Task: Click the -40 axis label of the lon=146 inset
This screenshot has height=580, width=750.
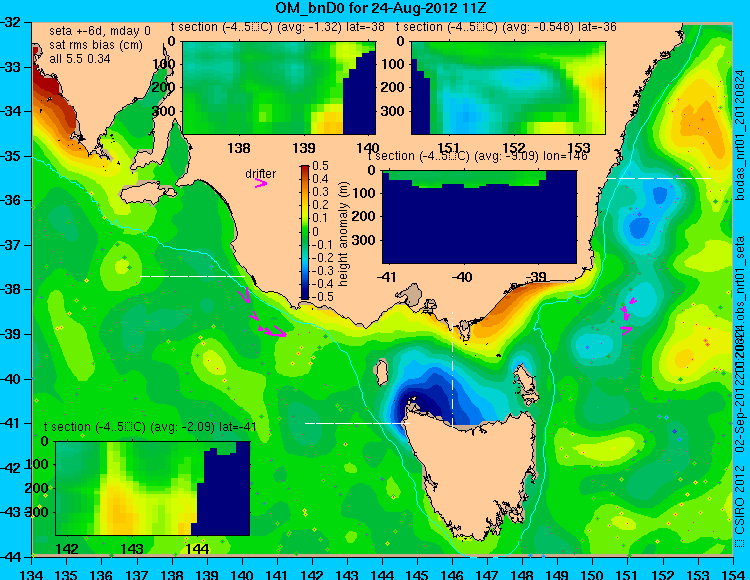Action: point(462,277)
